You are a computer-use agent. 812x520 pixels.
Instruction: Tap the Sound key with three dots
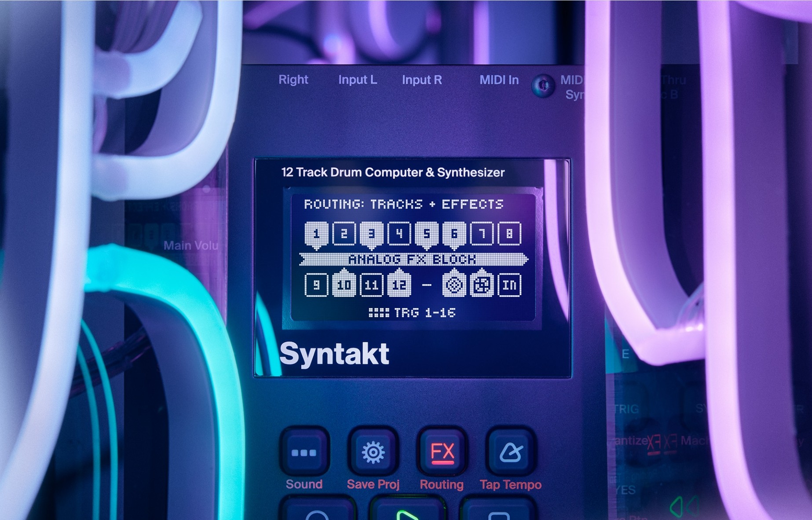304,452
